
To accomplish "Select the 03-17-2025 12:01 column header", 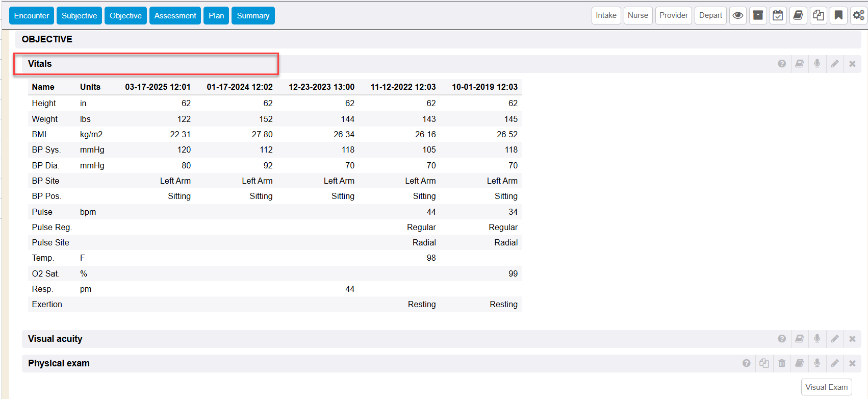I will [x=158, y=87].
